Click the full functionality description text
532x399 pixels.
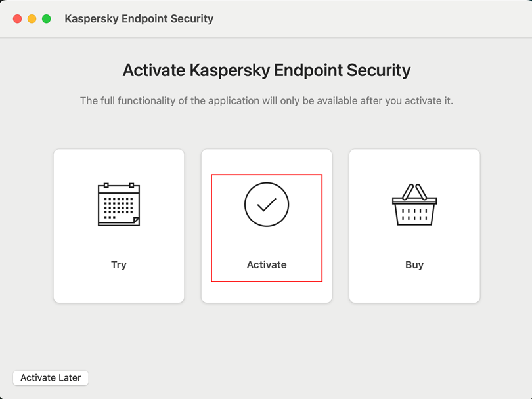267,101
